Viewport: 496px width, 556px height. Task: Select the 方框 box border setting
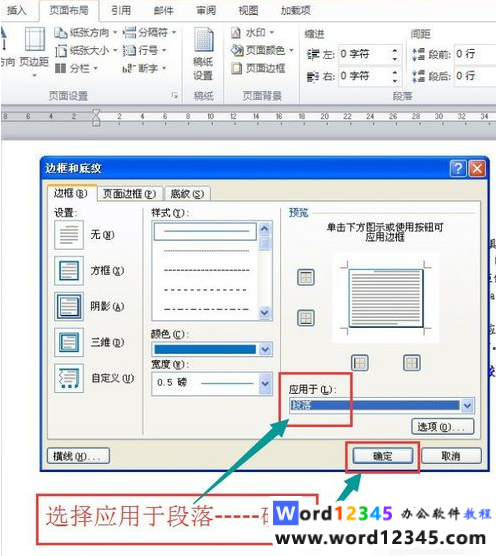[x=69, y=271]
